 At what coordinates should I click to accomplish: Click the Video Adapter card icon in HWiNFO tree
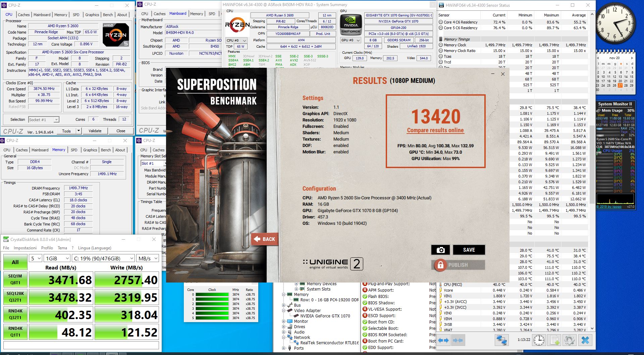[x=290, y=311]
